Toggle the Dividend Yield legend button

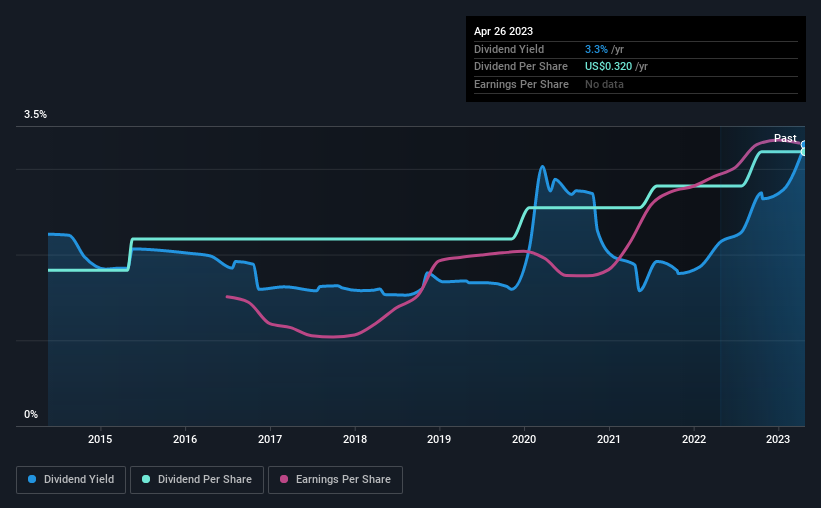coord(71,480)
